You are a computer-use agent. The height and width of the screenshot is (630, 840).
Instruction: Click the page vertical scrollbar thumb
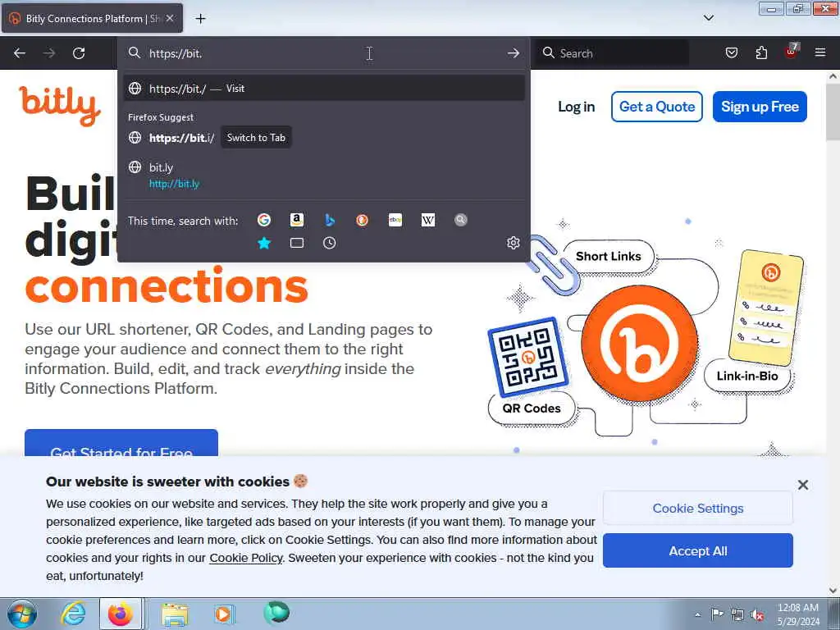pyautogui.click(x=833, y=112)
